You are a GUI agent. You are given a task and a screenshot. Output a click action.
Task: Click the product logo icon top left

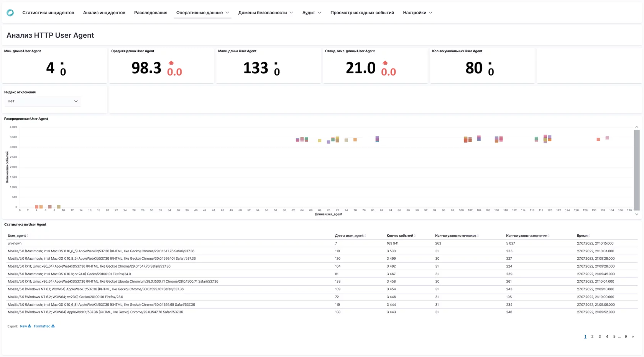pos(10,13)
